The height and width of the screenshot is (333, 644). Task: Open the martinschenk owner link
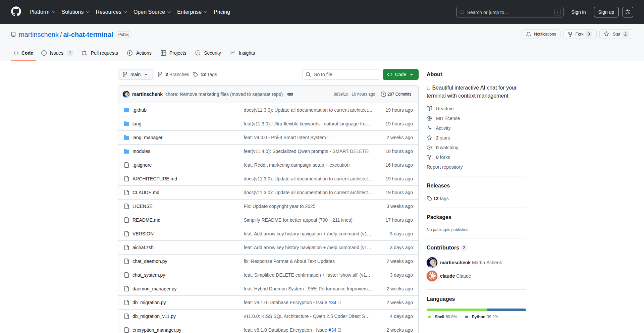pyautogui.click(x=39, y=35)
